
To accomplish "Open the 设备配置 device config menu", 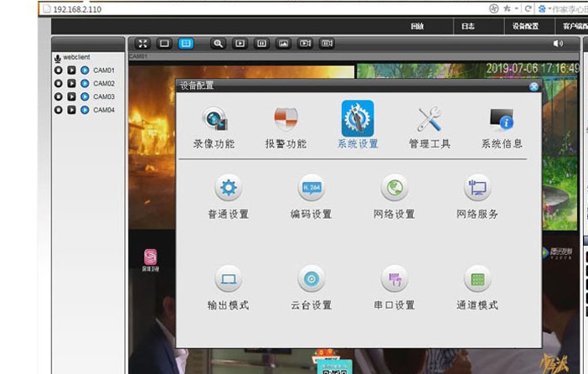I will [526, 27].
